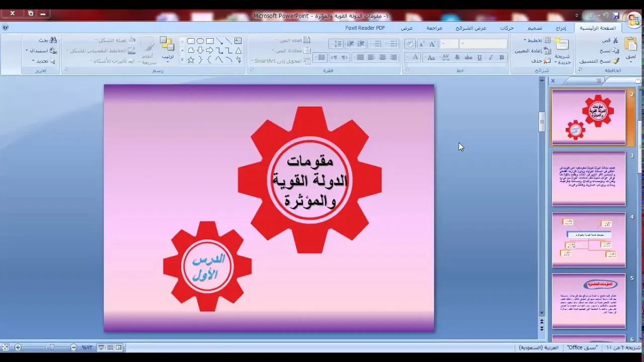Select slide 4 thumbnail in panel
644x362 pixels.
(588, 240)
